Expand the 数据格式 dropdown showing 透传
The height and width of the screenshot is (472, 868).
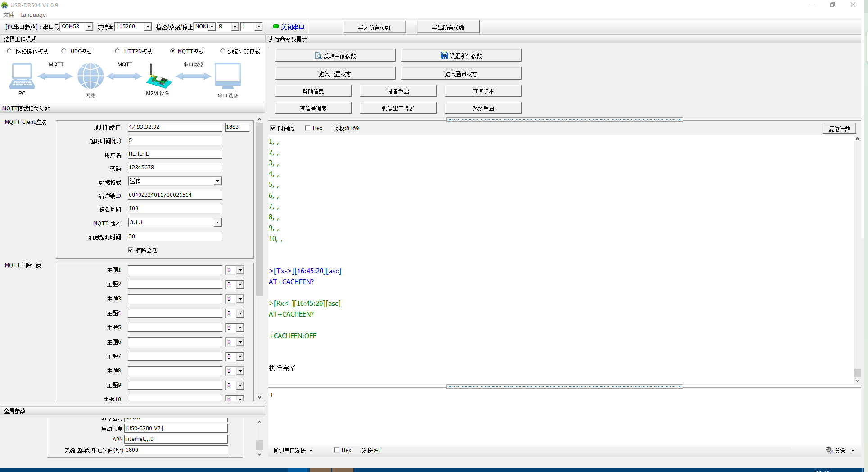[x=217, y=181]
